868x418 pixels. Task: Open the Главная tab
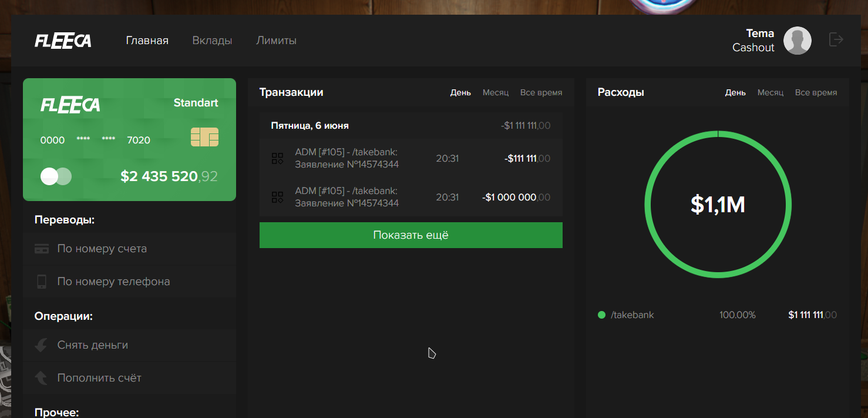pos(147,41)
